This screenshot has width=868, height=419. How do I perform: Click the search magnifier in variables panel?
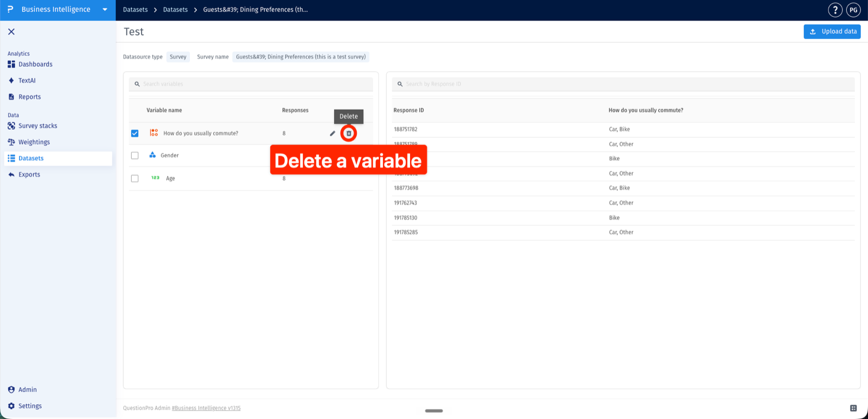pyautogui.click(x=137, y=84)
